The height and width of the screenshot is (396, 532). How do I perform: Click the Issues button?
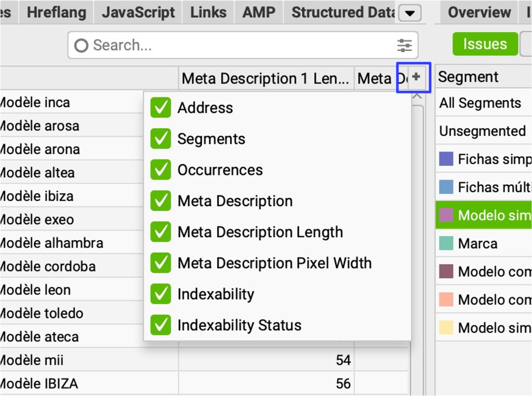[485, 44]
